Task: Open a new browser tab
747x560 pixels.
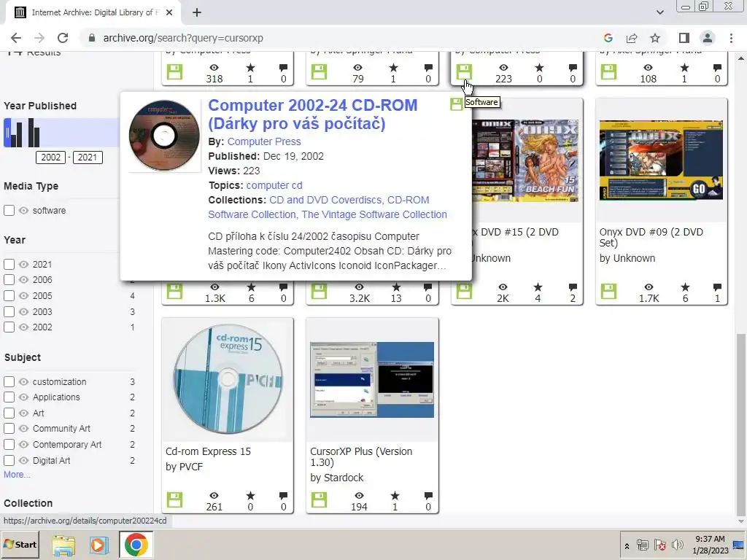Action: click(197, 12)
